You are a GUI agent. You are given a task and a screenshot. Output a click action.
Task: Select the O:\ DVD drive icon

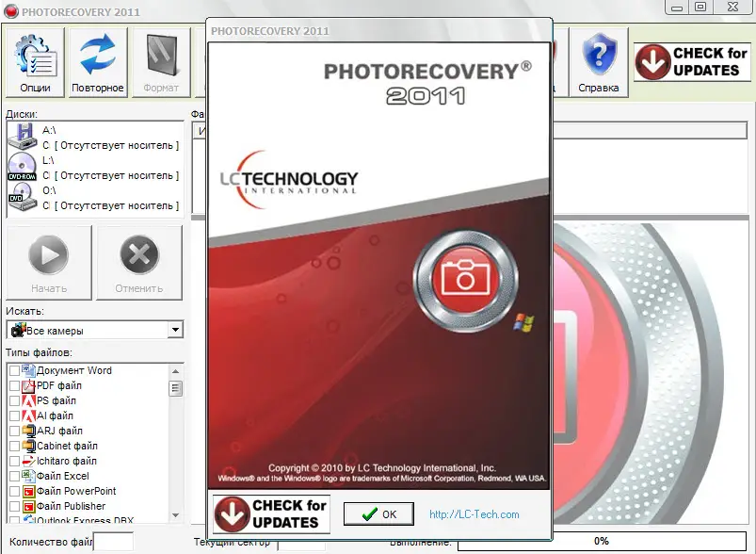(23, 197)
